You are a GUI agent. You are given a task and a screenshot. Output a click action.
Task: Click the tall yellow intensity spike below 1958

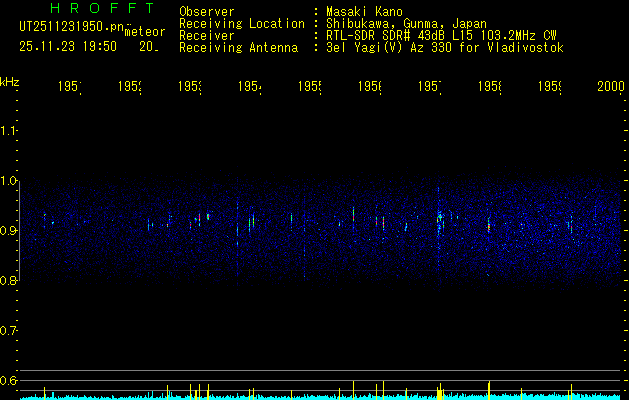[x=489, y=390]
